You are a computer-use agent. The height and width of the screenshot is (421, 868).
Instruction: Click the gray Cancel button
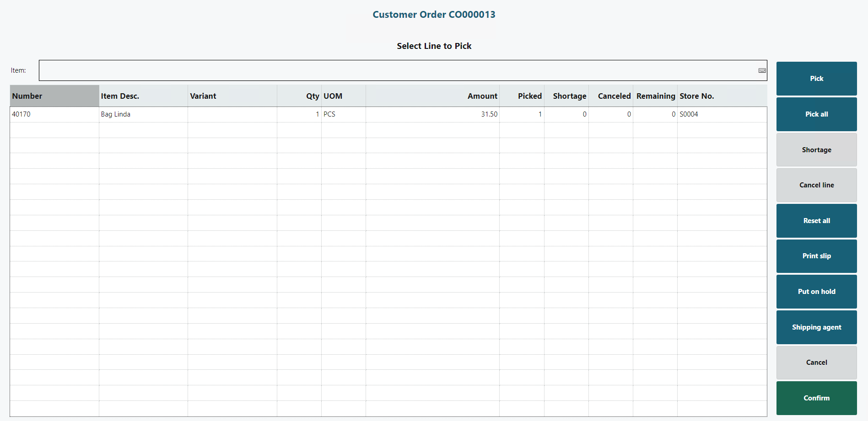point(816,362)
